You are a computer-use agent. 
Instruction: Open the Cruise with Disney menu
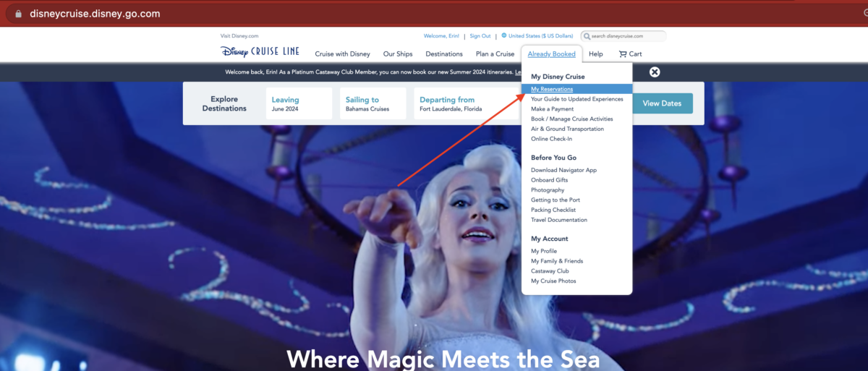pyautogui.click(x=342, y=54)
